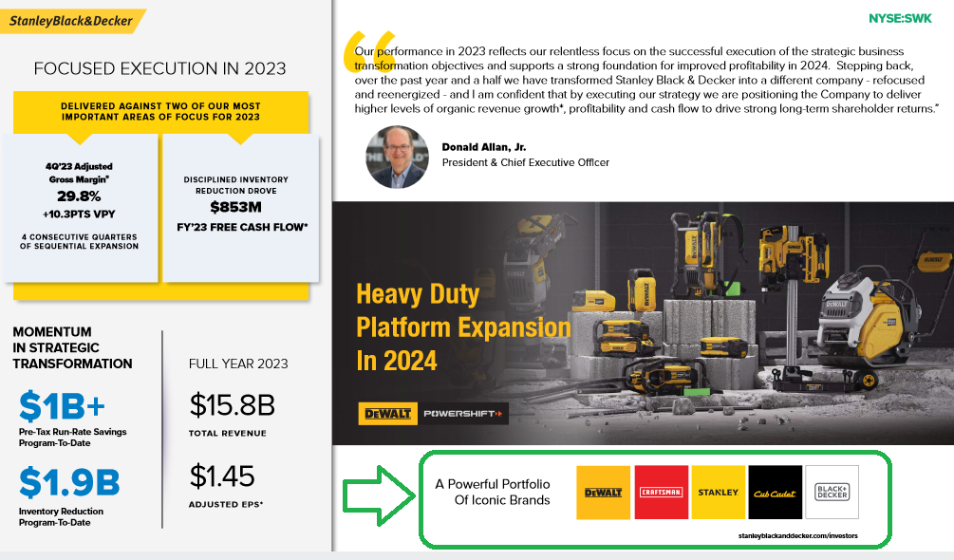Select the white Black+Decker brand tile
This screenshot has height=560, width=954.
coord(832,493)
